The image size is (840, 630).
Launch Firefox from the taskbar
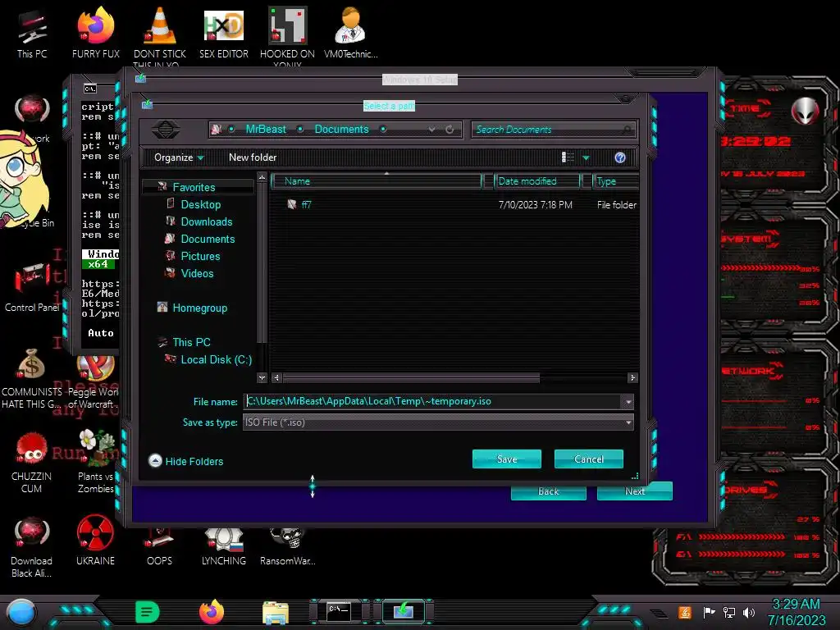click(x=211, y=612)
